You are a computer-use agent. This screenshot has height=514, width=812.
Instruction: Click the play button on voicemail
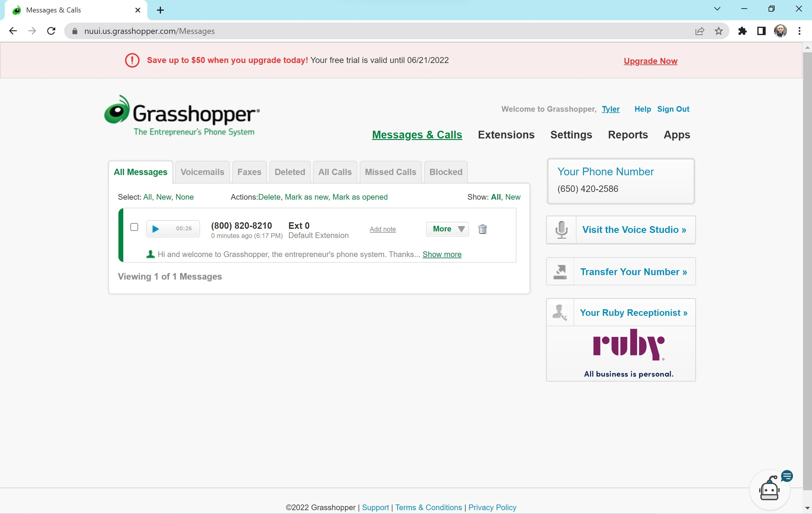coord(156,228)
